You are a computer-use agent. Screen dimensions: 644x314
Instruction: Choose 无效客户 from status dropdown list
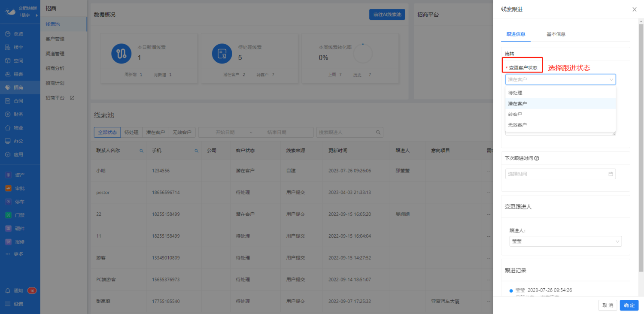pyautogui.click(x=560, y=125)
